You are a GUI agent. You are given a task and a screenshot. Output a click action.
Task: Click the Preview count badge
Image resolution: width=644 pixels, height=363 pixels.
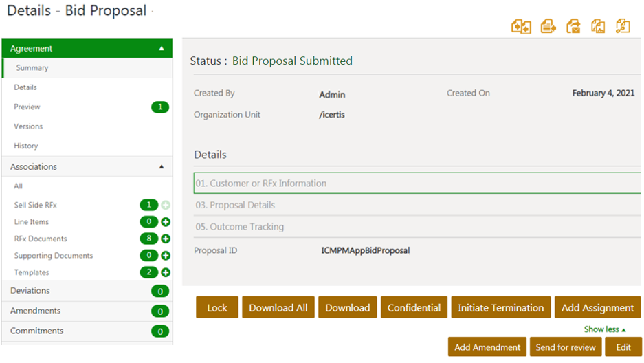pos(159,107)
